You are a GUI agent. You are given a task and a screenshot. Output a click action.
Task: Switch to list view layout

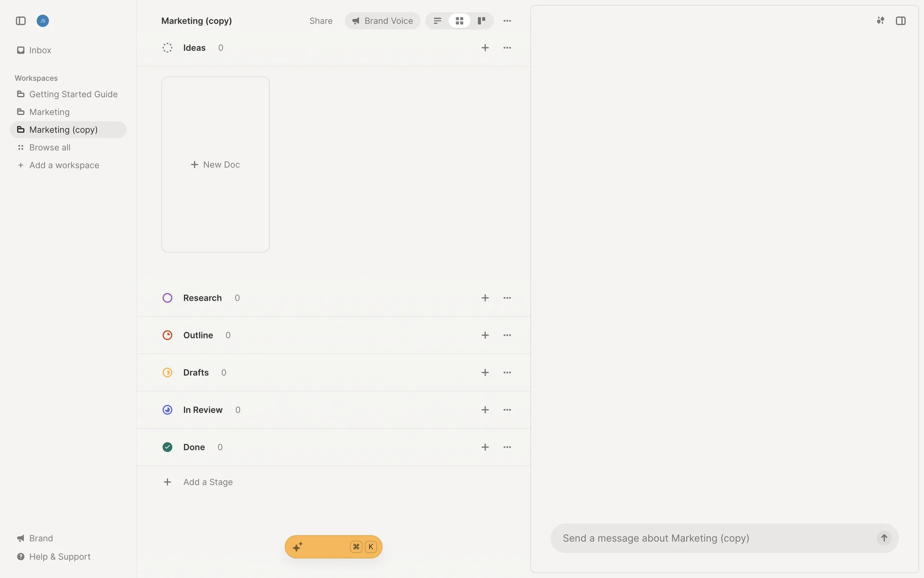[437, 21]
